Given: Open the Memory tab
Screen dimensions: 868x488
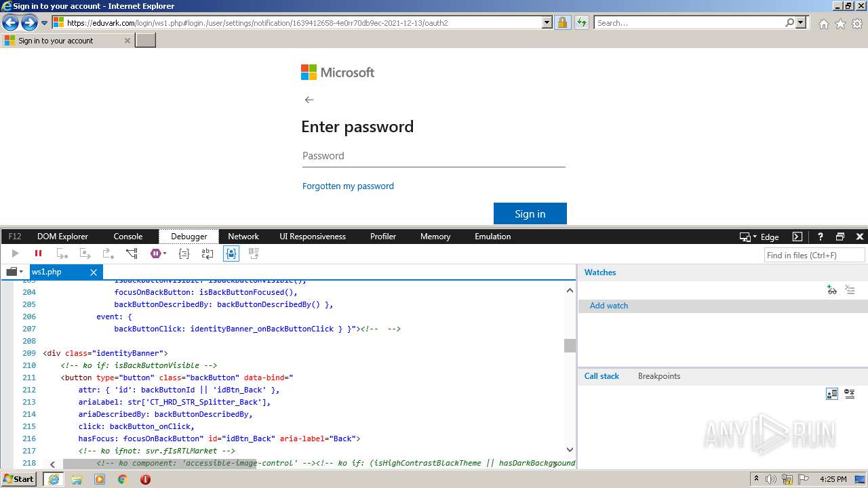Looking at the screenshot, I should (x=435, y=237).
